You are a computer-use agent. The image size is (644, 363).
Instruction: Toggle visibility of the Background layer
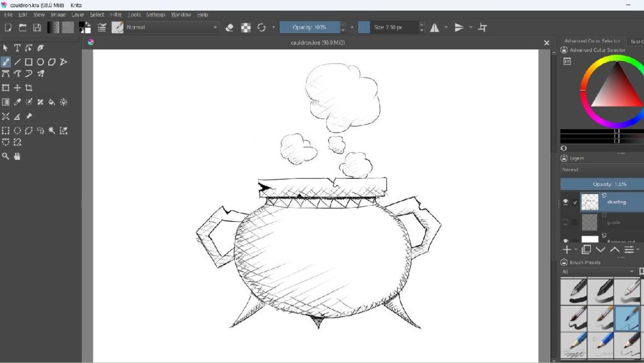pyautogui.click(x=566, y=241)
